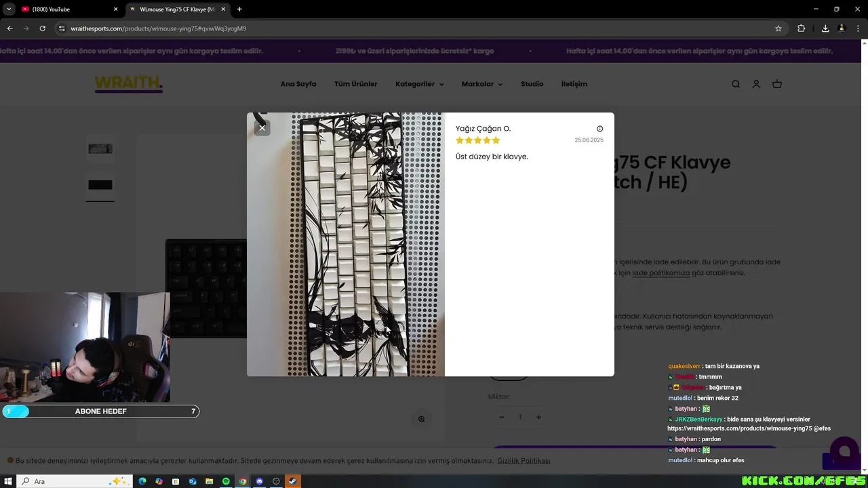Click the enlarged keyboard review photo
This screenshot has height=488, width=868.
346,244
